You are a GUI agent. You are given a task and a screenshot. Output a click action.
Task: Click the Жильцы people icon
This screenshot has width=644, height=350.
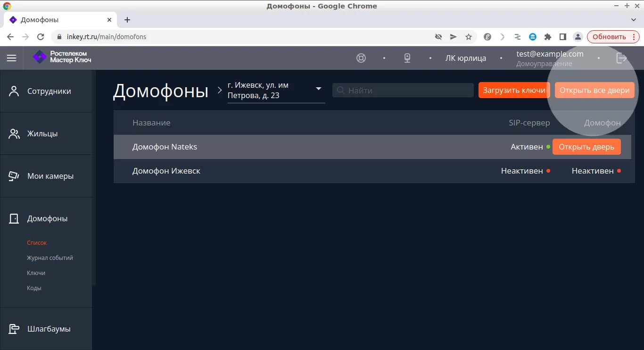coord(14,133)
